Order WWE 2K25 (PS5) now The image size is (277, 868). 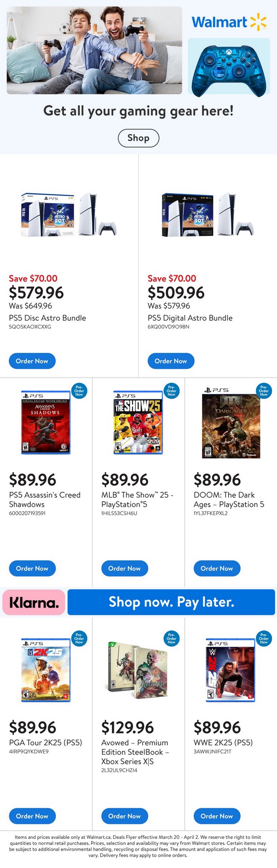(217, 816)
